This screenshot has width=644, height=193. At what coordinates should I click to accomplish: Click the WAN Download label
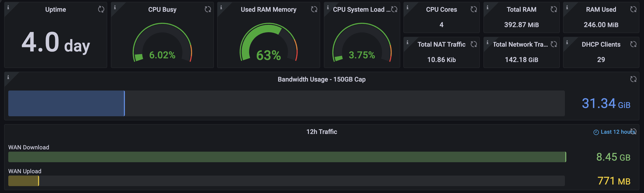[29, 147]
